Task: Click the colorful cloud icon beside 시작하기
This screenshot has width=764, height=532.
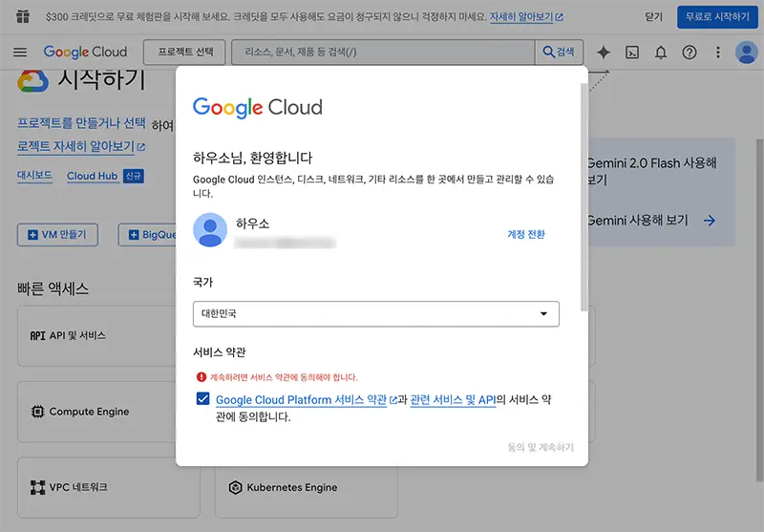Action: coord(33,81)
